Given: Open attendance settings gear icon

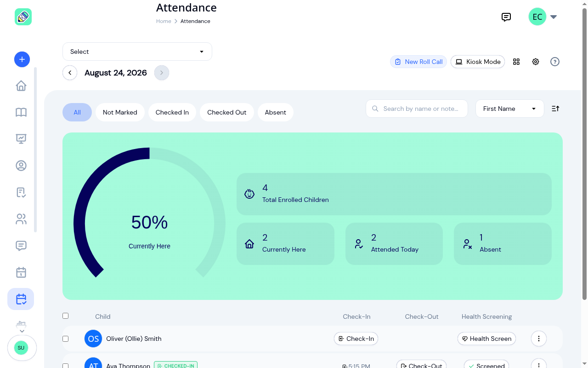Looking at the screenshot, I should [536, 62].
